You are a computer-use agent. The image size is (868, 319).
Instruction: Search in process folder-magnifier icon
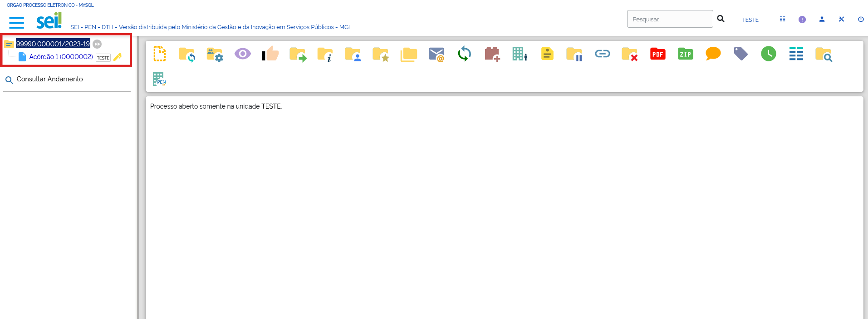coord(824,55)
